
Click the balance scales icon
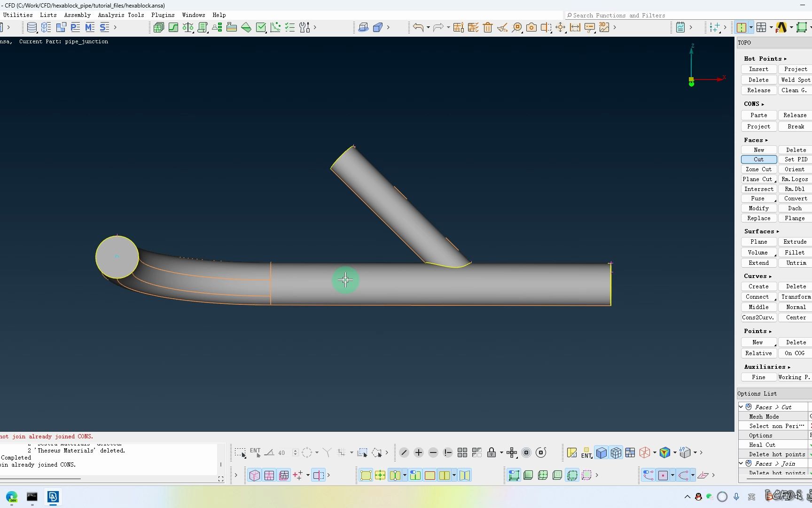(188, 27)
